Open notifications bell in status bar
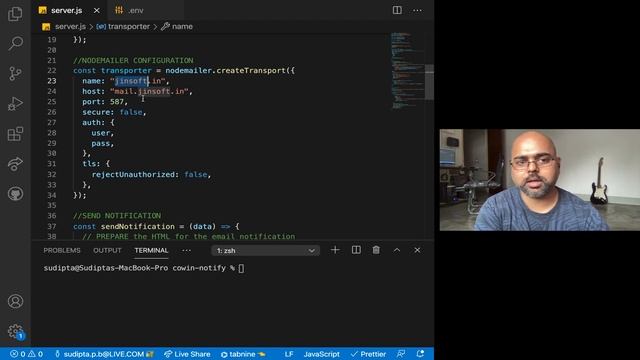This screenshot has height=360, width=640. 420,354
